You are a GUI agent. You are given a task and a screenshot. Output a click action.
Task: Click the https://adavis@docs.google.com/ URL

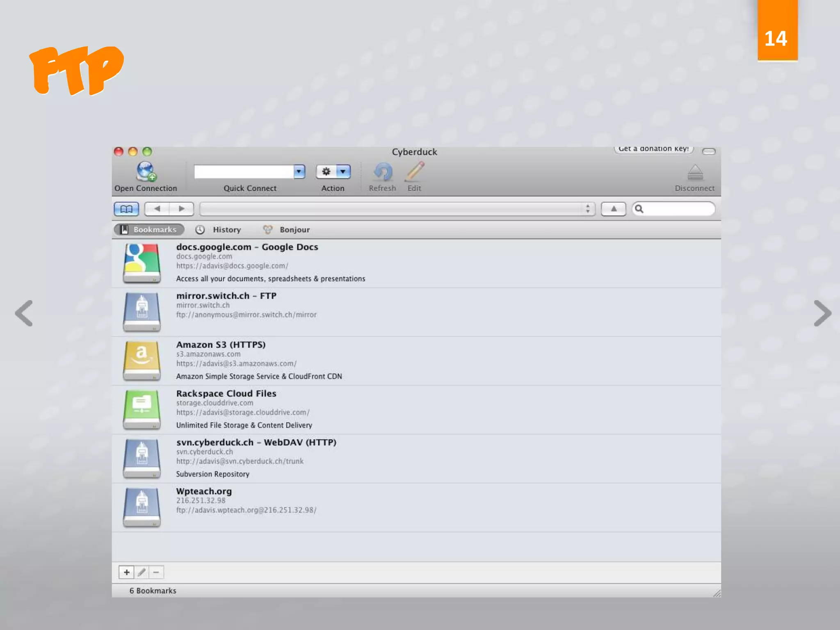click(232, 266)
